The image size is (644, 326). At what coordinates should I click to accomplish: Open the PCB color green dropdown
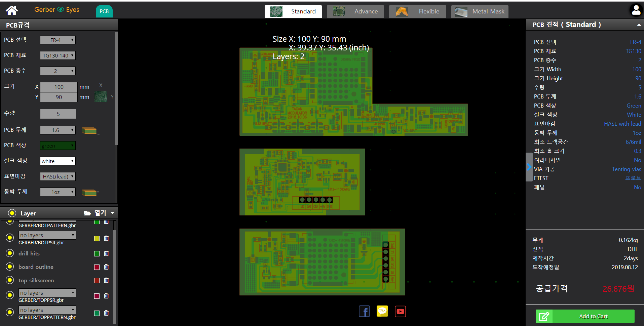pos(58,146)
